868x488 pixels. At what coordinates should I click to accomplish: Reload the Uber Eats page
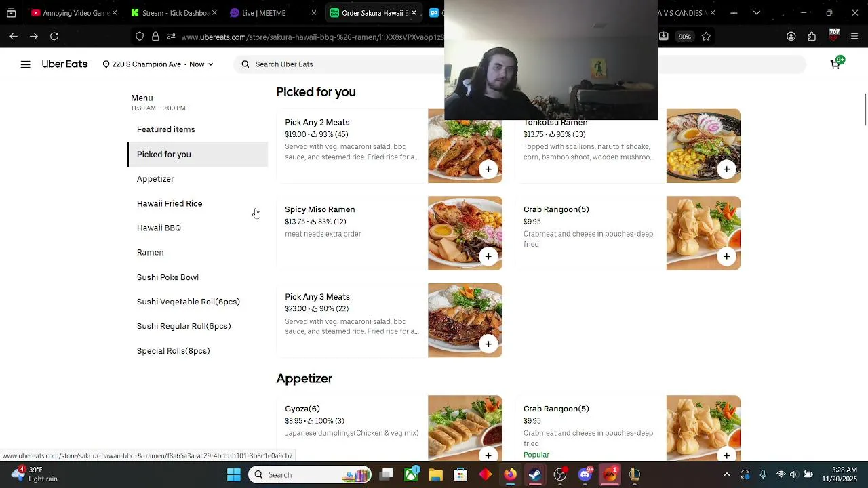54,37
